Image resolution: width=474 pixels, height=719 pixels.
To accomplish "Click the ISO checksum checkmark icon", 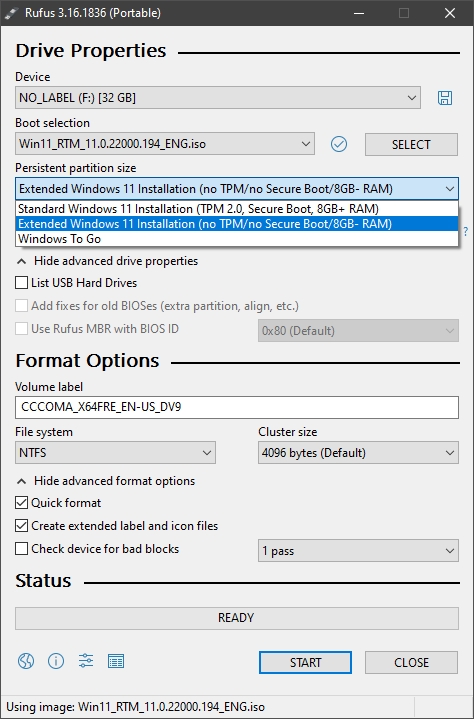I will coord(339,144).
